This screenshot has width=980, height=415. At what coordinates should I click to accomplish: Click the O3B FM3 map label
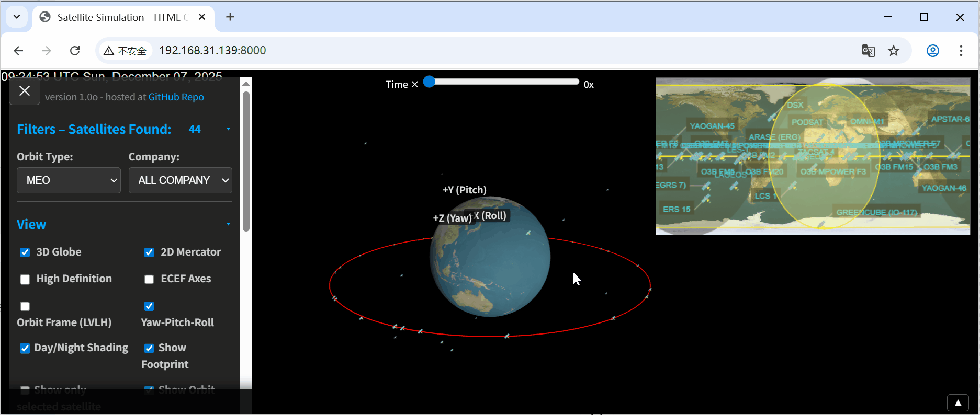pos(940,167)
